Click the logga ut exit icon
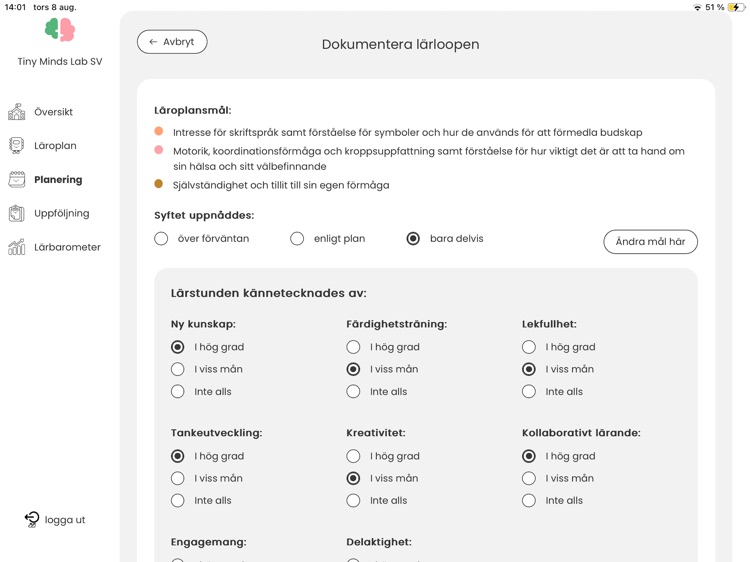 [32, 519]
